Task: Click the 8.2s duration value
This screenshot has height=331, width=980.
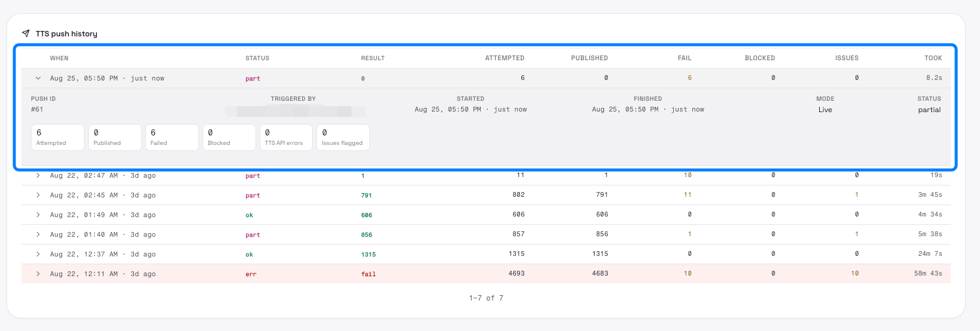Action: tap(934, 78)
